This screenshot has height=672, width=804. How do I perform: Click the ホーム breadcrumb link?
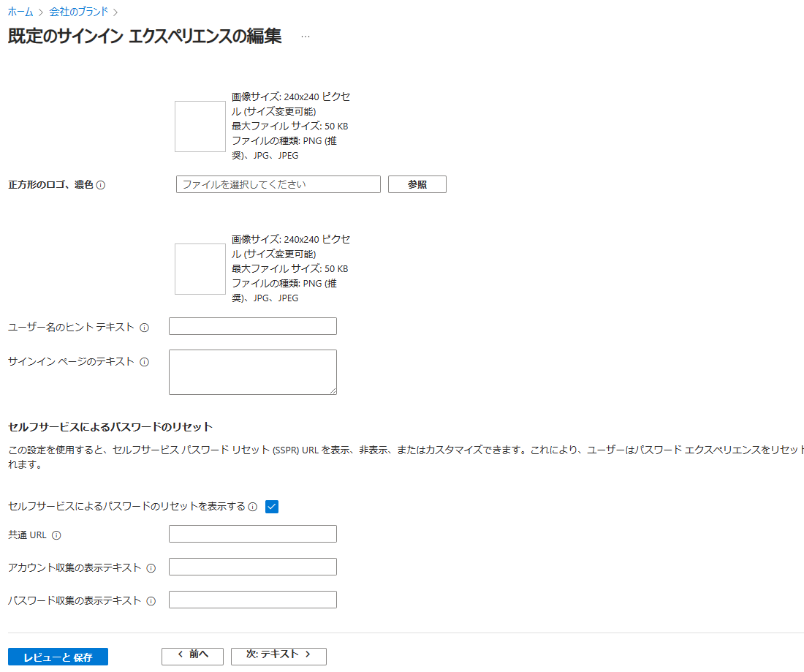tap(20, 11)
